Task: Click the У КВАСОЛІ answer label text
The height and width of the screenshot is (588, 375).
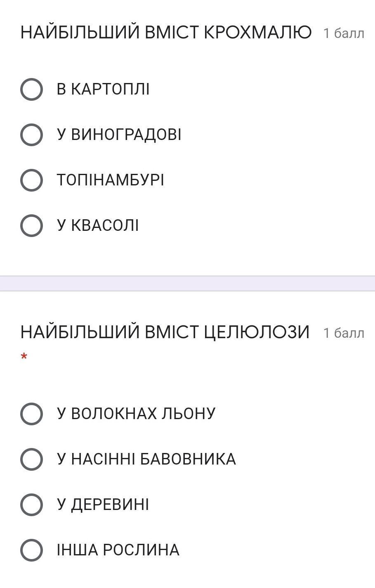Action: (98, 225)
